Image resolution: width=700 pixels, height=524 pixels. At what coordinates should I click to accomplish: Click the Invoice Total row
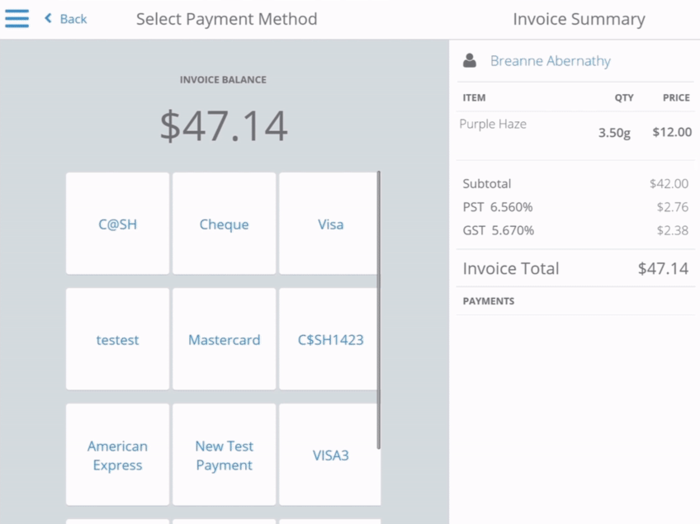click(575, 268)
